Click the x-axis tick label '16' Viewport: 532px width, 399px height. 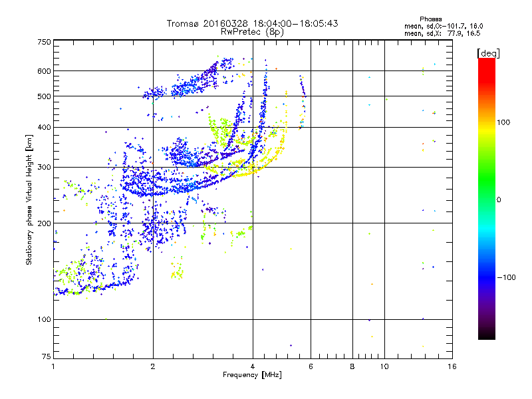click(x=452, y=366)
